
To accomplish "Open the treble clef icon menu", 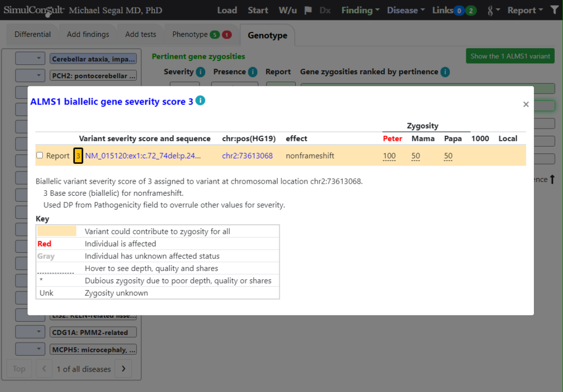I will pos(493,10).
